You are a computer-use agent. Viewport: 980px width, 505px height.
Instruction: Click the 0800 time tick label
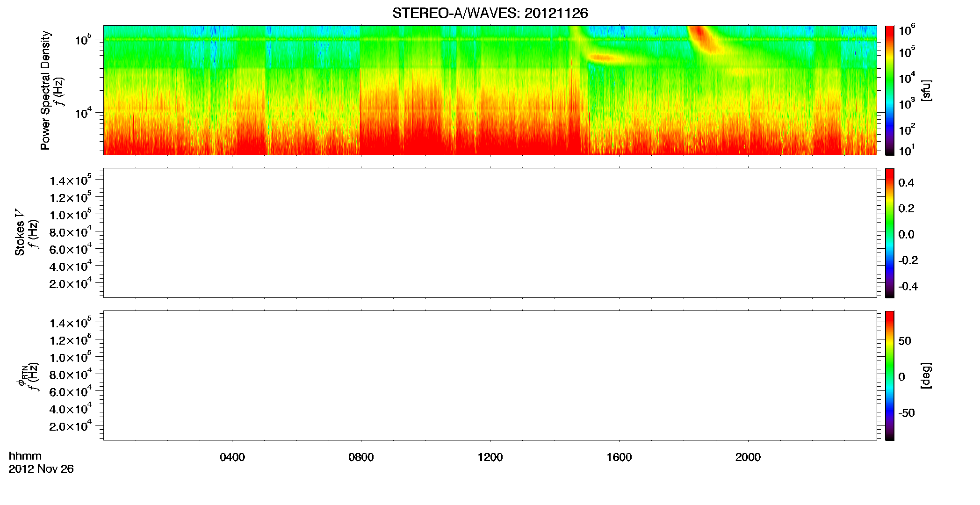click(361, 457)
